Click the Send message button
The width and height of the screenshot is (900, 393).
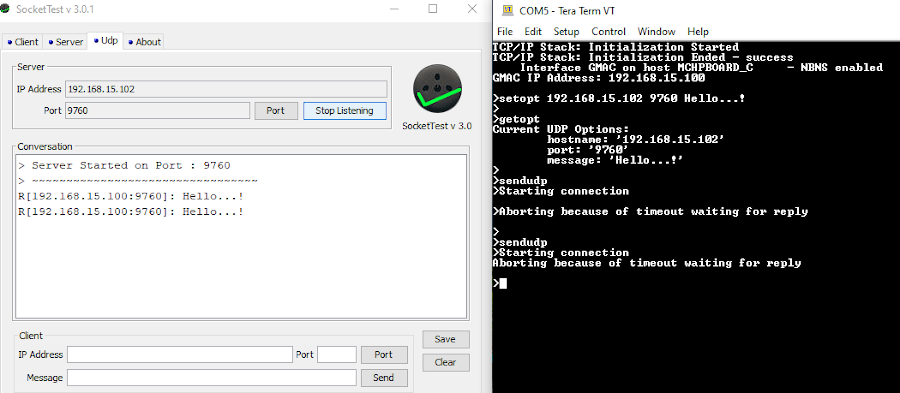coord(384,378)
